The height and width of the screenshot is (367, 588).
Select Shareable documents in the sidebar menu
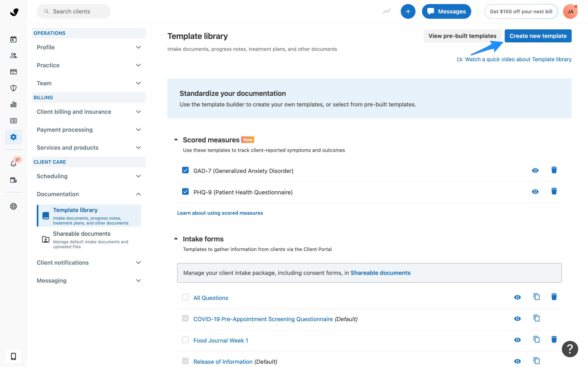click(x=82, y=233)
